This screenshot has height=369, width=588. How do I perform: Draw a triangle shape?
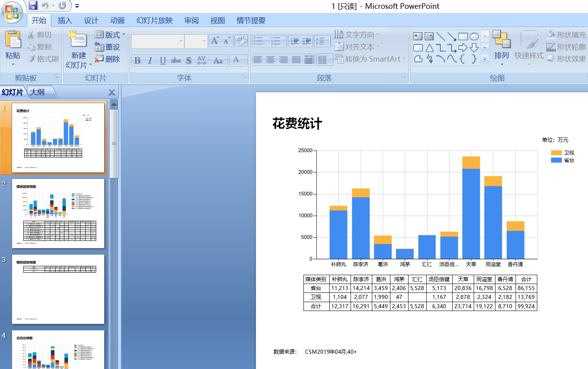(x=429, y=48)
